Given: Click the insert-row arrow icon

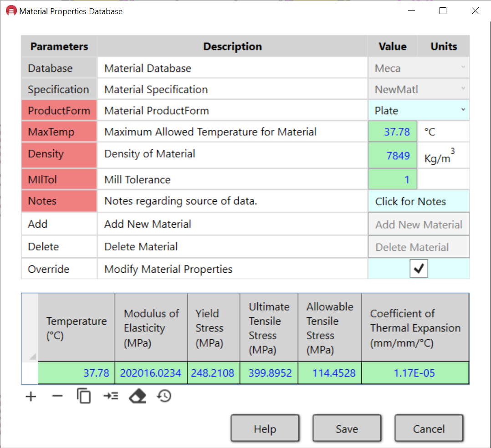Looking at the screenshot, I should [111, 396].
